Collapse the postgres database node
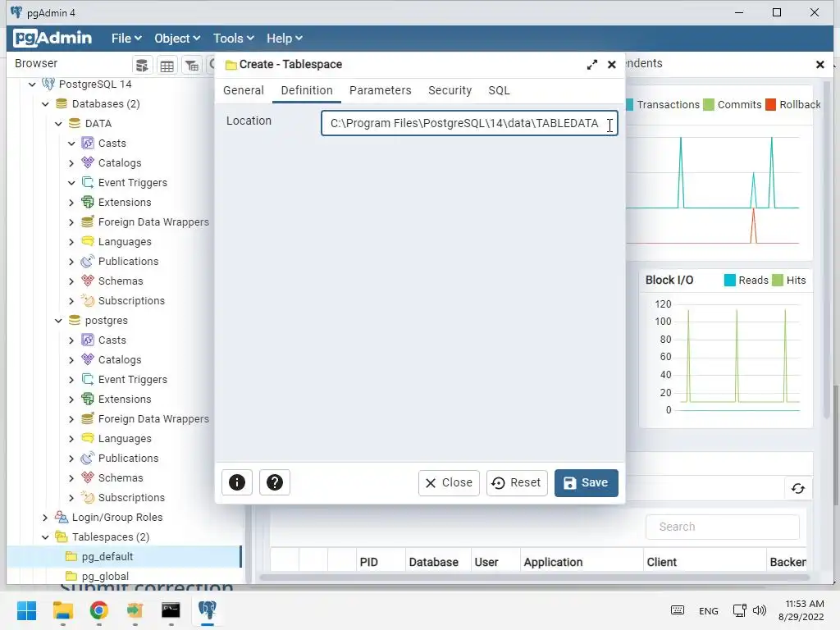This screenshot has width=840, height=630. [58, 321]
